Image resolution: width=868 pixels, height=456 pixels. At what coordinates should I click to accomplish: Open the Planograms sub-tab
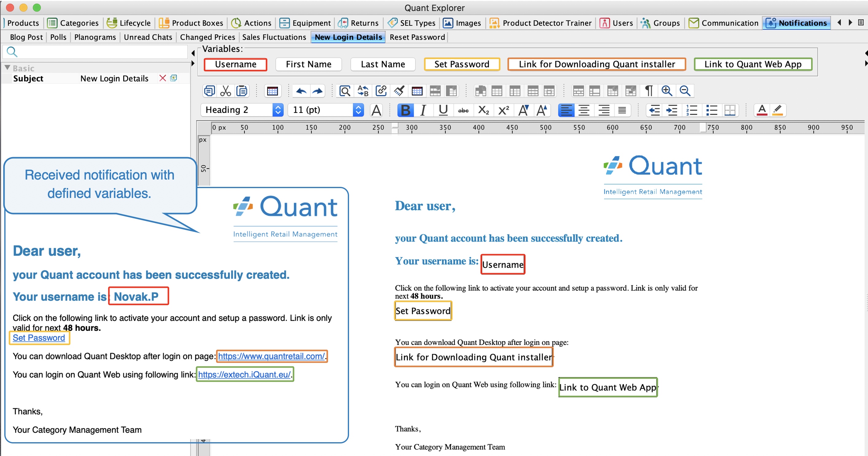(95, 37)
